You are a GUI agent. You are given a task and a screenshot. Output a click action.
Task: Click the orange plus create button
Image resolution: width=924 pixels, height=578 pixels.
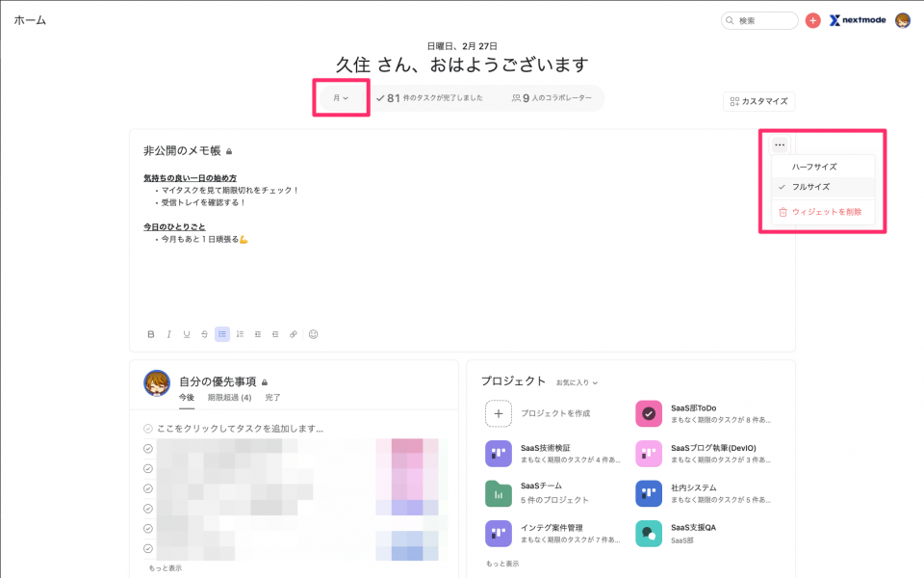pyautogui.click(x=814, y=19)
